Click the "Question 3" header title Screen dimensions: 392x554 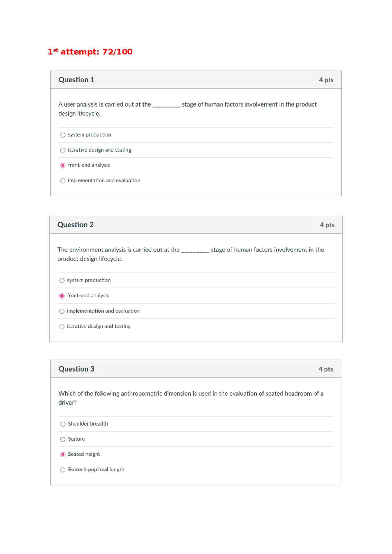(x=76, y=369)
